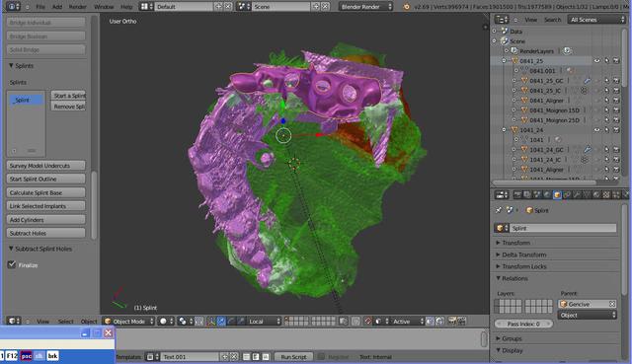Click the wrench modifier icon beside 0841_25_GC
Viewport: 632px width, 364px height.
tap(588, 81)
